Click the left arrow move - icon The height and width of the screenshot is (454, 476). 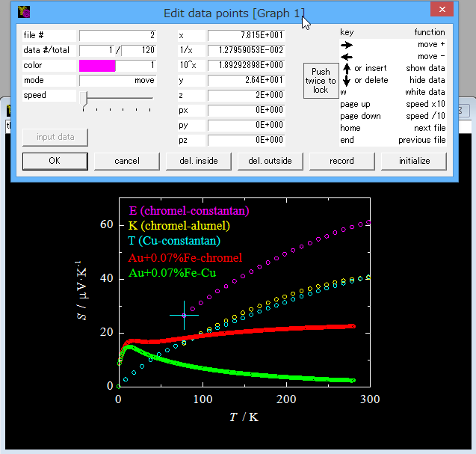(x=347, y=57)
